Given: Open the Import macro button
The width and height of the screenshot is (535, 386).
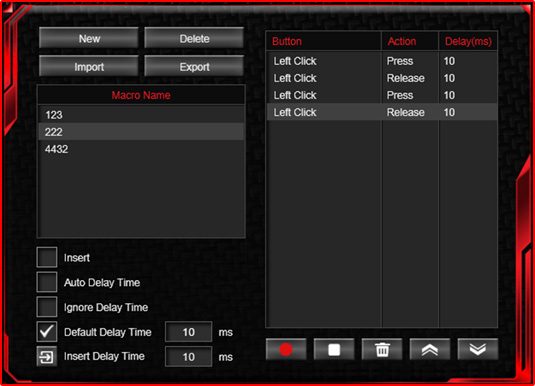Looking at the screenshot, I should point(89,66).
